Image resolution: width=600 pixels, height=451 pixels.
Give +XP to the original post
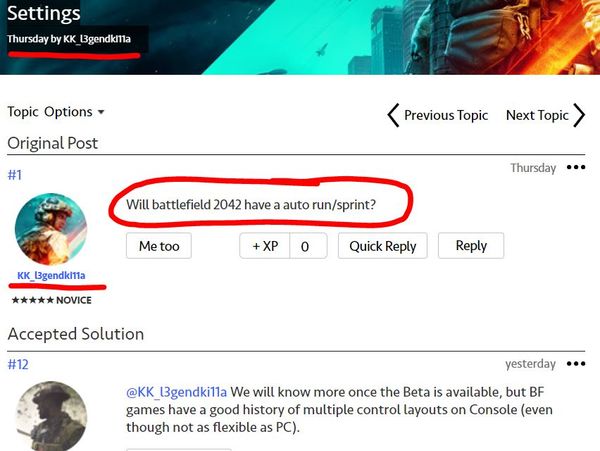(x=265, y=246)
